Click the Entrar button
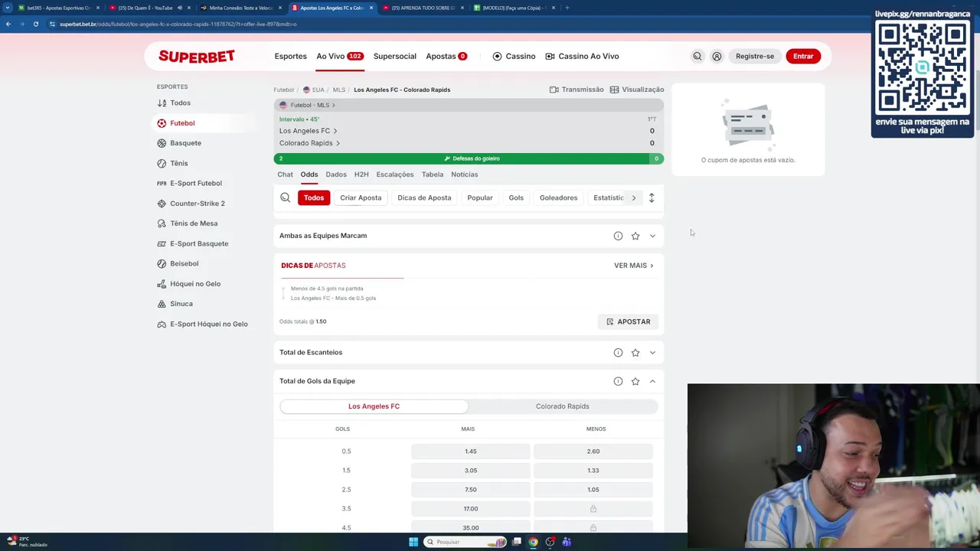 pos(803,56)
